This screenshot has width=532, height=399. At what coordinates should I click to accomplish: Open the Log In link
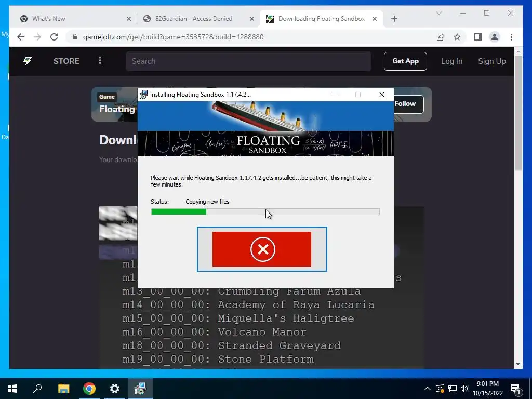tap(451, 61)
